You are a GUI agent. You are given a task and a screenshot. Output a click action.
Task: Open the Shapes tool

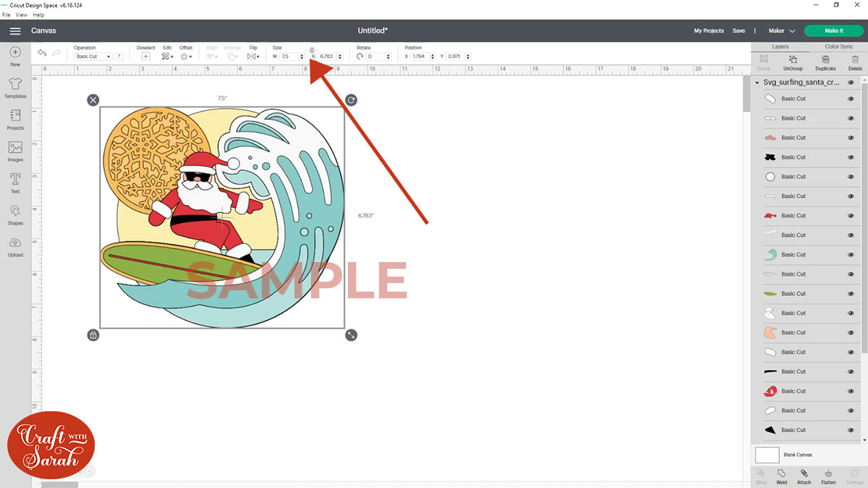pos(15,215)
